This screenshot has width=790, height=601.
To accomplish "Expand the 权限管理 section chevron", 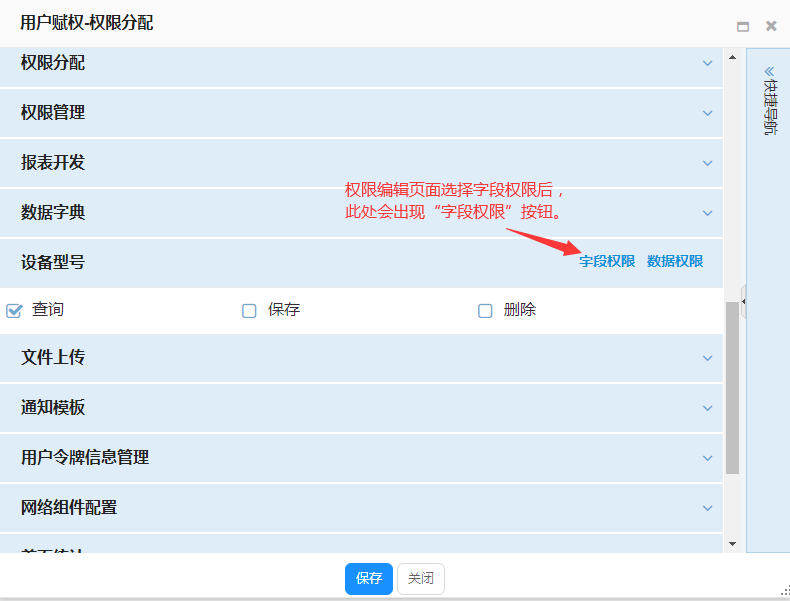I will pyautogui.click(x=707, y=113).
